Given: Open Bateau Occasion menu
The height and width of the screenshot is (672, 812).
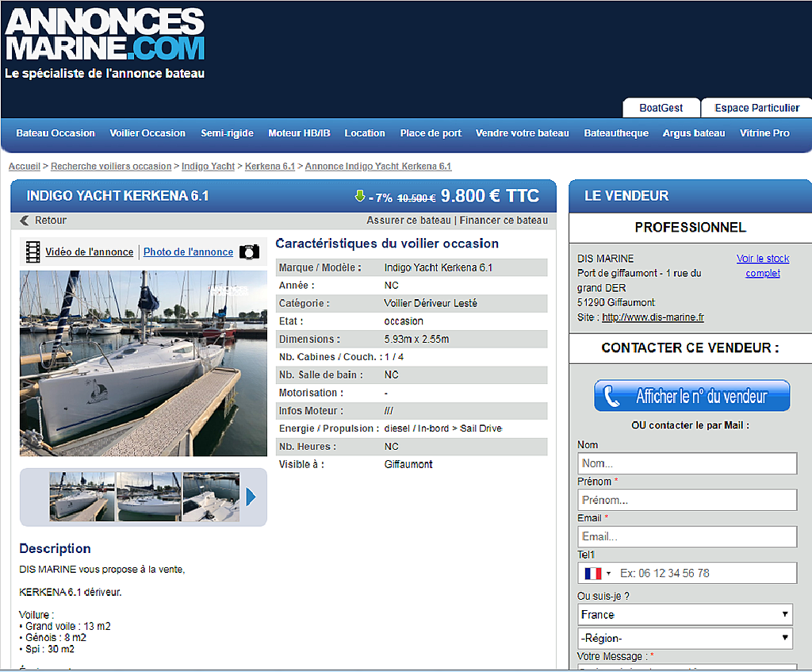Looking at the screenshot, I should coord(56,133).
